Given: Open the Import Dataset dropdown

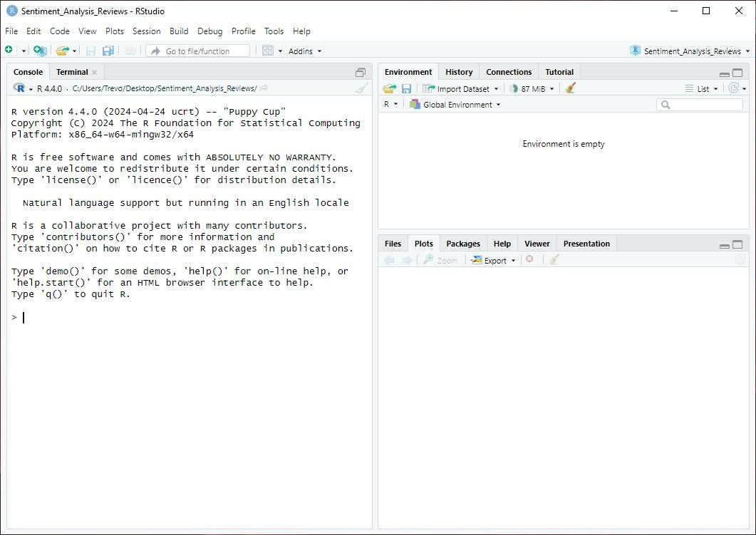Looking at the screenshot, I should (x=460, y=88).
